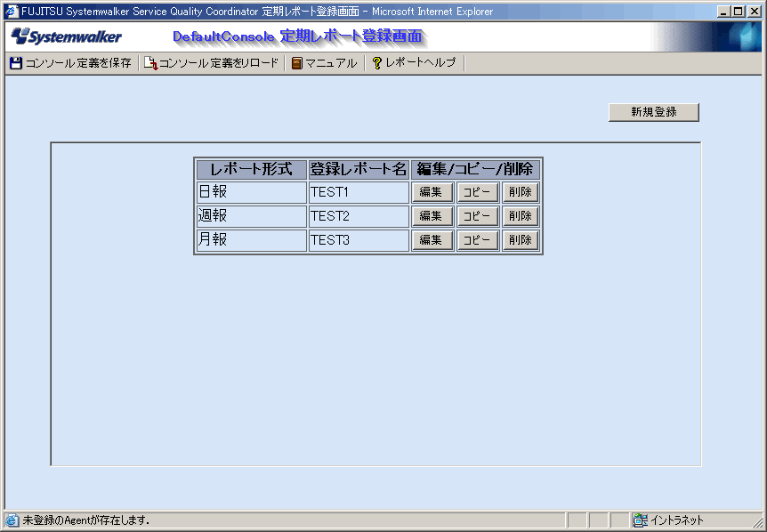Screen dimensions: 767x532
Task: Click the Internet Explorer icon in title bar
Action: click(x=12, y=12)
